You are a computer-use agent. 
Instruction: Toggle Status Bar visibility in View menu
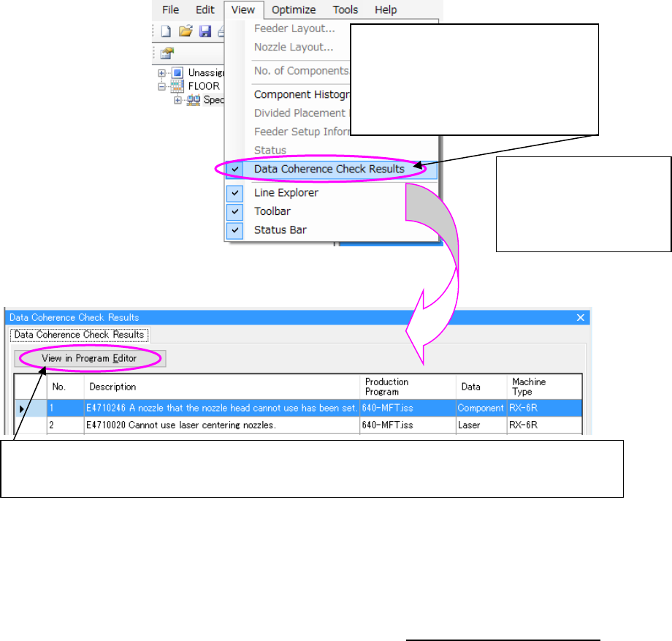coord(280,230)
